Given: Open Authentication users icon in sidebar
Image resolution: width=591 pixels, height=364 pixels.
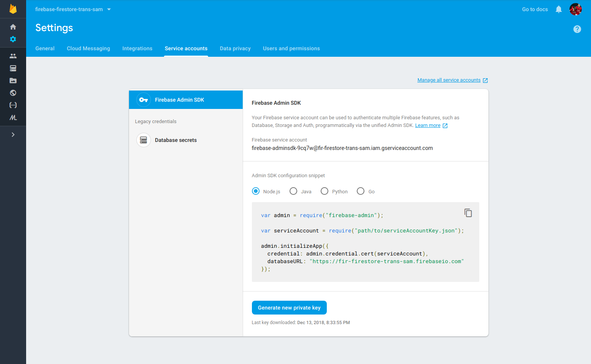Looking at the screenshot, I should pyautogui.click(x=13, y=56).
